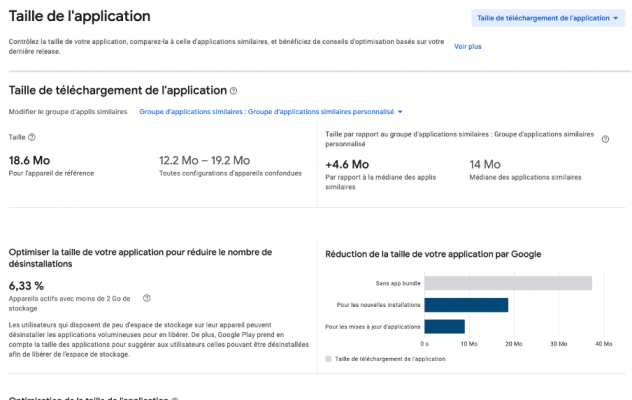This screenshot has width=632, height=400.
Task: Click the '18.6 Mo' reference device size value
Action: click(29, 162)
